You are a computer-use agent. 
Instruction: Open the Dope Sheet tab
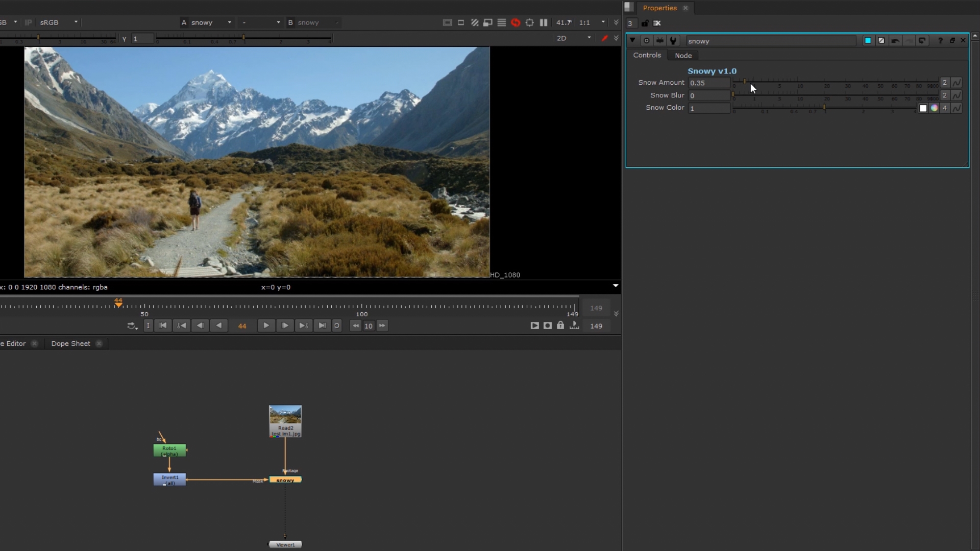pos(70,344)
